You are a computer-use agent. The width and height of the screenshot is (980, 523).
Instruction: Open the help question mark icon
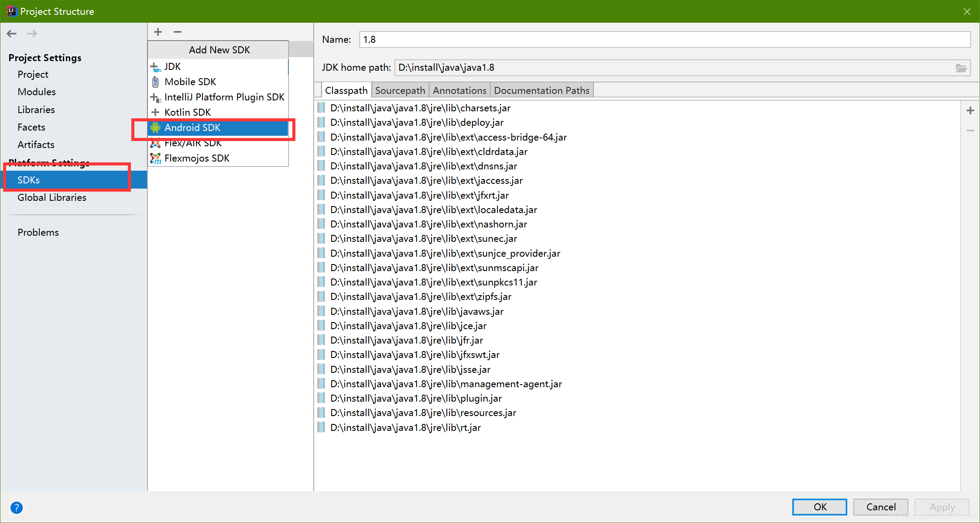point(17,508)
